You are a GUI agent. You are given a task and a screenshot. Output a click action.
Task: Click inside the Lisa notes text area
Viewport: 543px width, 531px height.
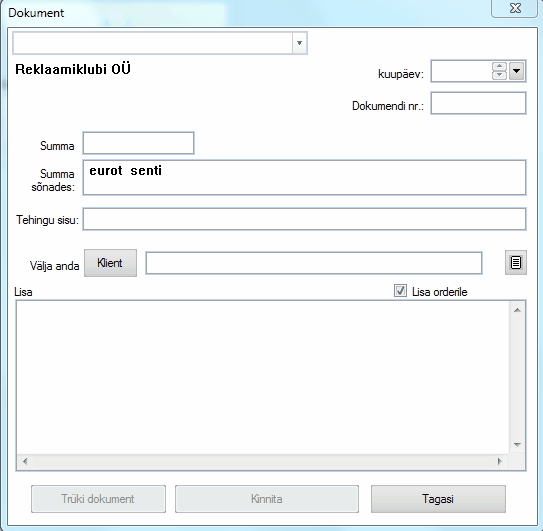click(x=263, y=377)
